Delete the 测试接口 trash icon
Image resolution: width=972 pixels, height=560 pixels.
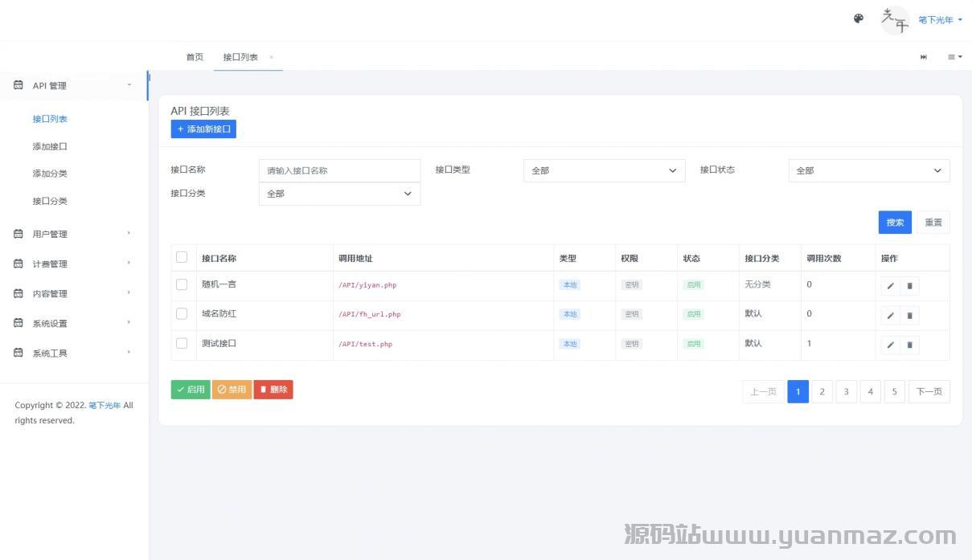(x=909, y=345)
